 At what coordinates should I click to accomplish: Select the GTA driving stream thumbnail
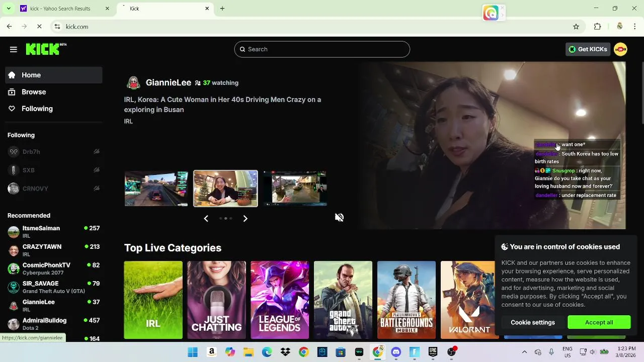[x=156, y=189]
